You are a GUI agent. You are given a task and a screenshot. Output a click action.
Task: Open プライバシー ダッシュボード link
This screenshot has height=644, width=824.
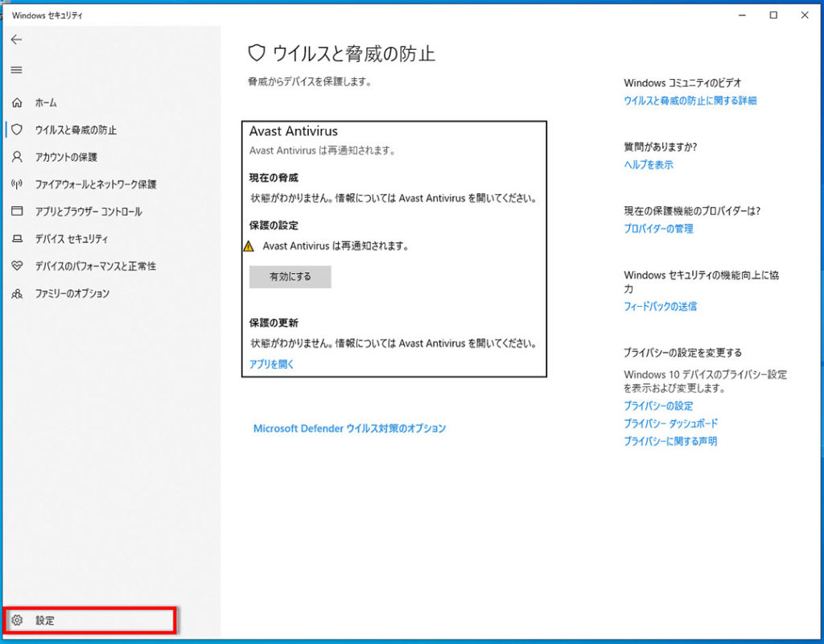tap(670, 423)
